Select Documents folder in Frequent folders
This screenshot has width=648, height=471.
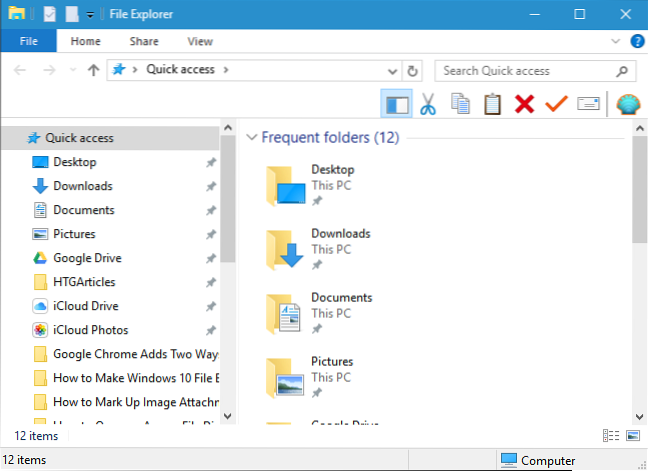[x=319, y=313]
